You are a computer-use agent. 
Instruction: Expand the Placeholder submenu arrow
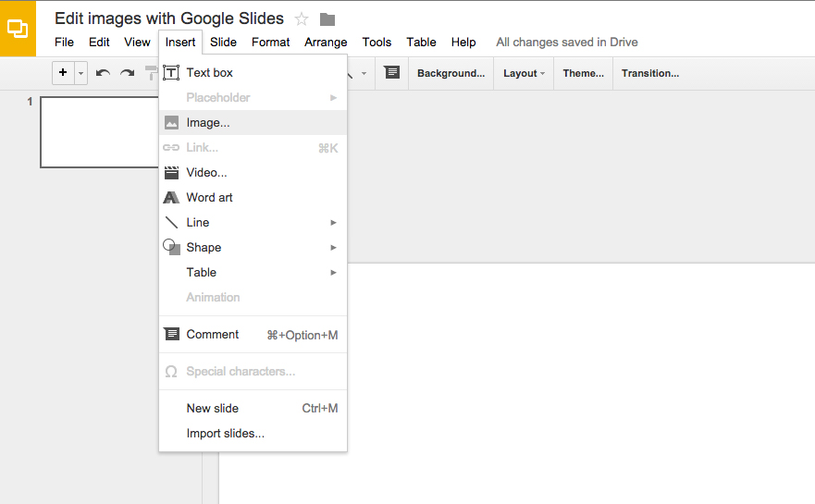click(x=334, y=98)
